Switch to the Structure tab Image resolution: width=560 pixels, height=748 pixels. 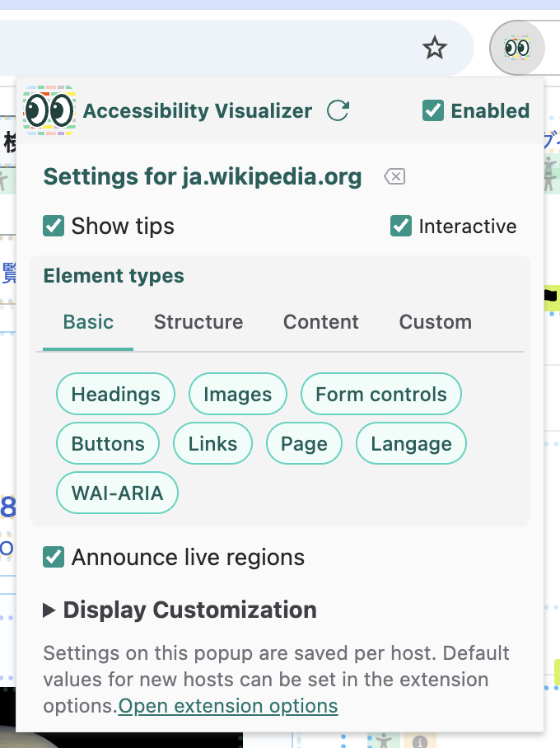198,322
